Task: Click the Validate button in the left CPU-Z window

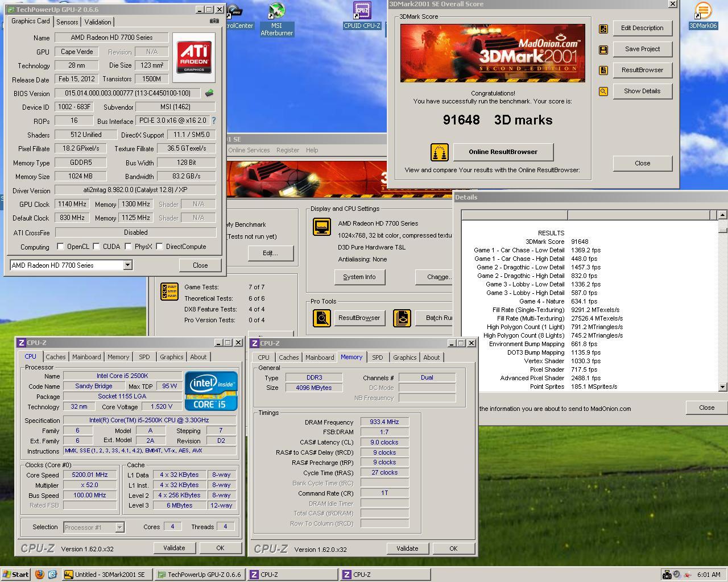Action: [174, 548]
